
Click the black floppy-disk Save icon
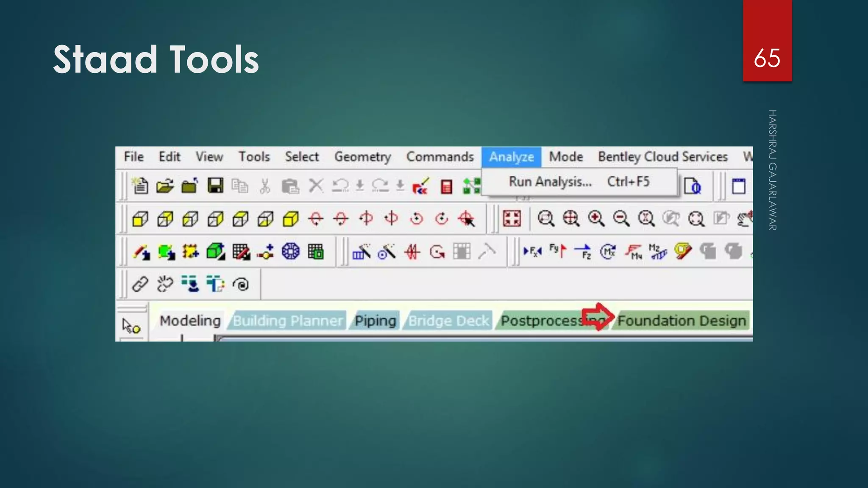(x=215, y=186)
